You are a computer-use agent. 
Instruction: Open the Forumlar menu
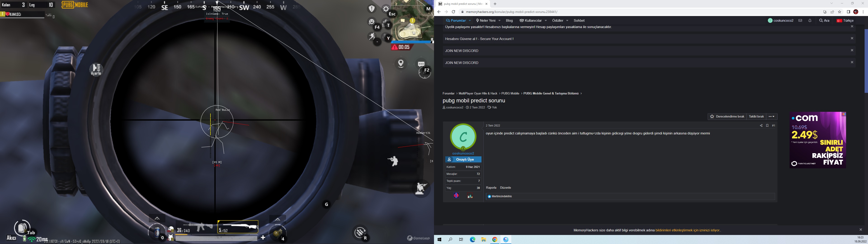coord(456,21)
